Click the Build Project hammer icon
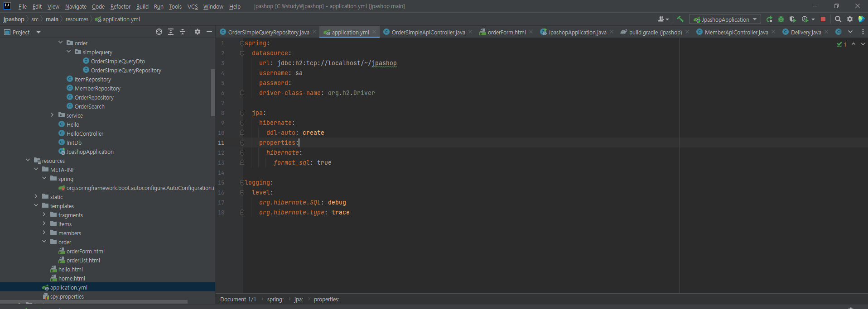Image resolution: width=868 pixels, height=309 pixels. tap(680, 19)
